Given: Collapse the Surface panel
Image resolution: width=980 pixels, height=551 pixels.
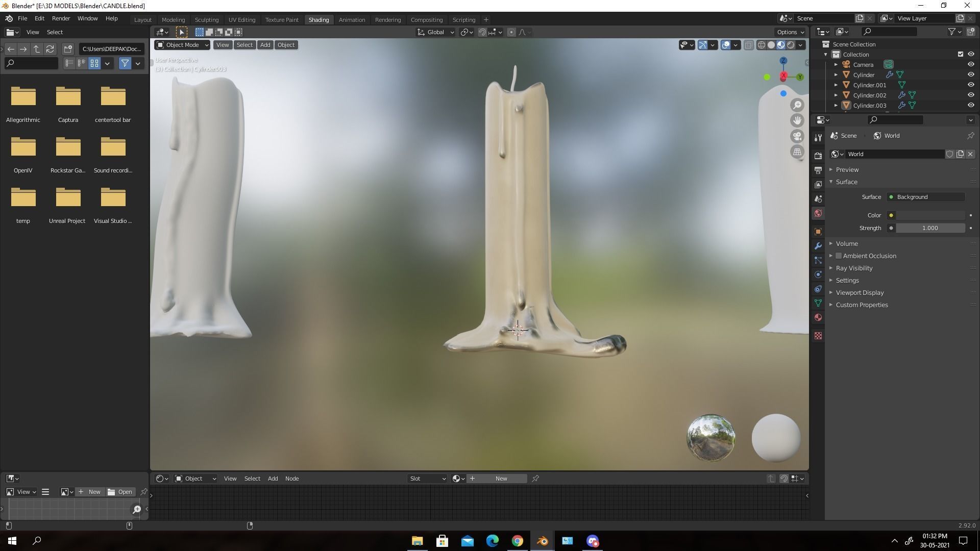Looking at the screenshot, I should pyautogui.click(x=846, y=182).
